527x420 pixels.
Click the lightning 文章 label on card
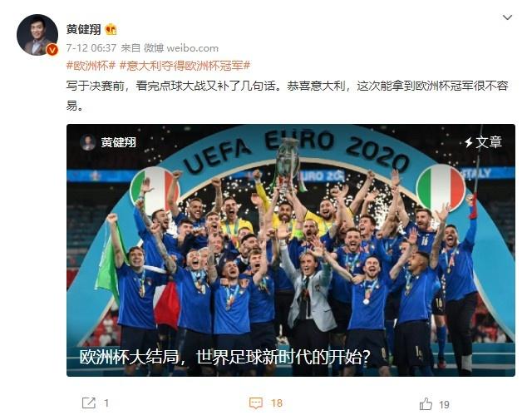[x=483, y=142]
